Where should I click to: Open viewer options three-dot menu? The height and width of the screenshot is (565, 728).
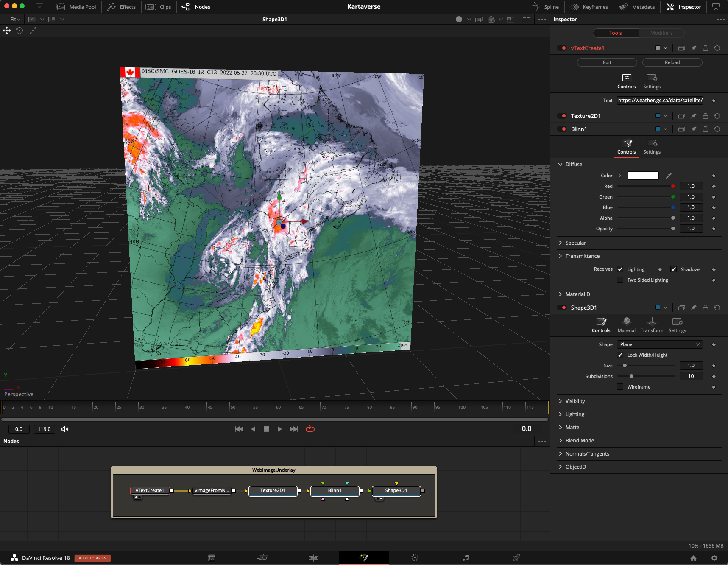pyautogui.click(x=542, y=20)
